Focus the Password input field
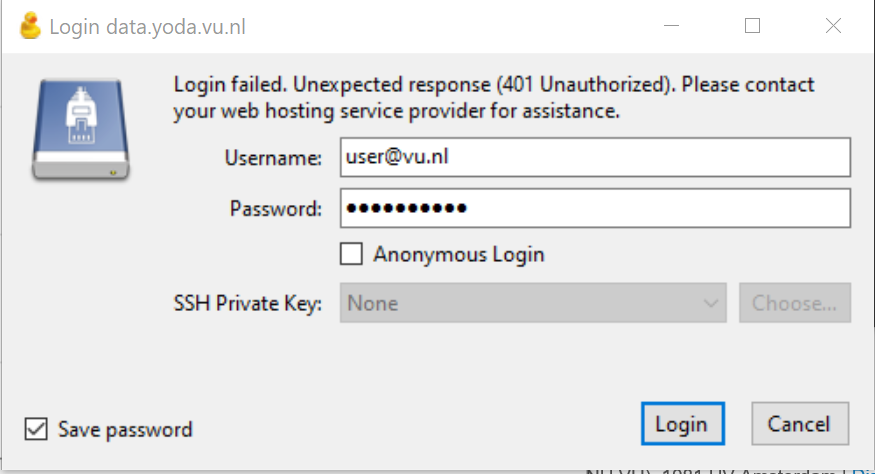The image size is (875, 474). click(594, 208)
